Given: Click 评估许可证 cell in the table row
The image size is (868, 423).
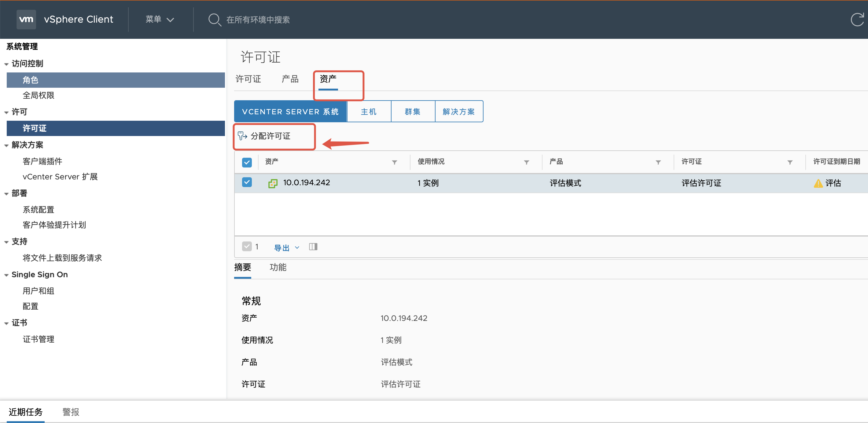Looking at the screenshot, I should (701, 183).
